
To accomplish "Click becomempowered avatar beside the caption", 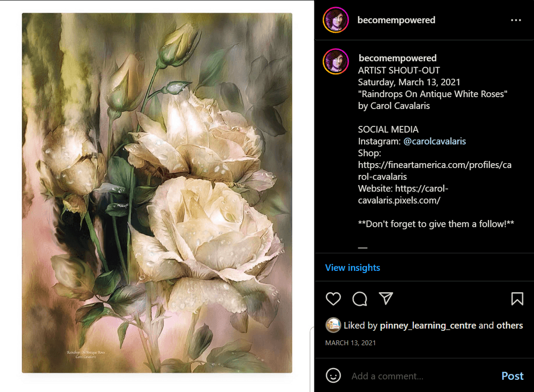I will [336, 61].
